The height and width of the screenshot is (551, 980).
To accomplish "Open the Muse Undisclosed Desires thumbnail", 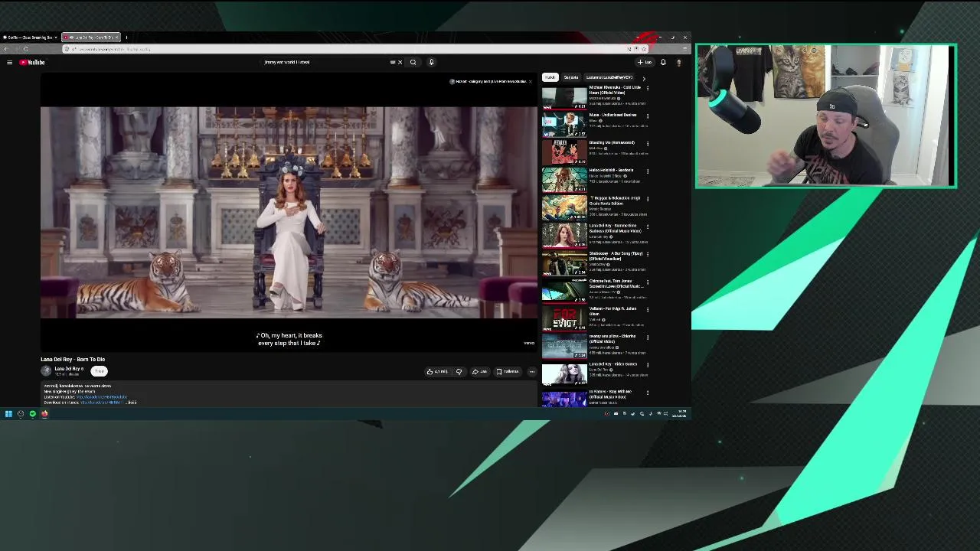I will click(564, 125).
